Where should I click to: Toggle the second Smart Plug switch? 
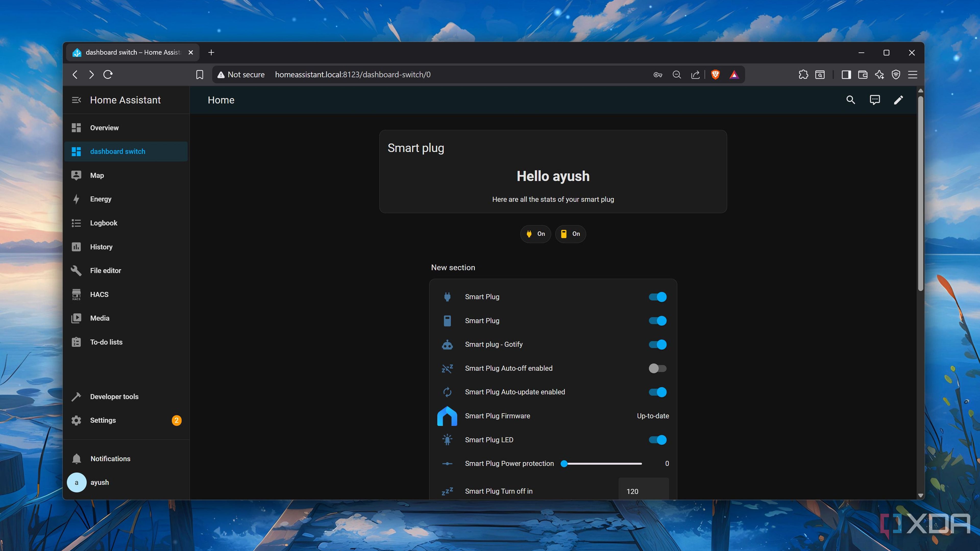[x=658, y=321]
